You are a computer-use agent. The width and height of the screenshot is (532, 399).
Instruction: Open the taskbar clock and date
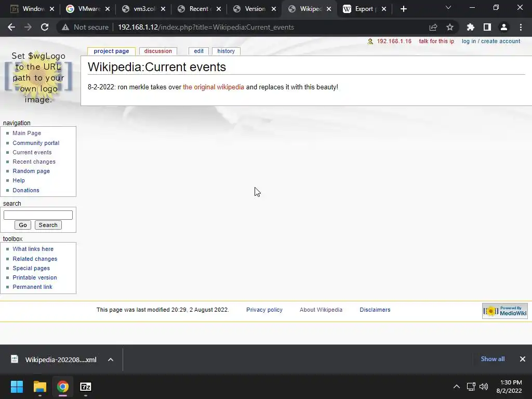[510, 387]
